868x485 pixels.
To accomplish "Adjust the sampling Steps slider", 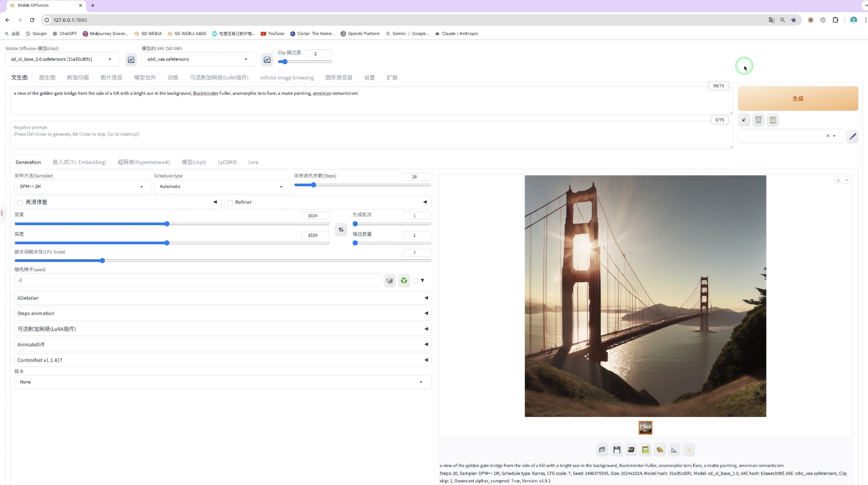I will coord(362,185).
